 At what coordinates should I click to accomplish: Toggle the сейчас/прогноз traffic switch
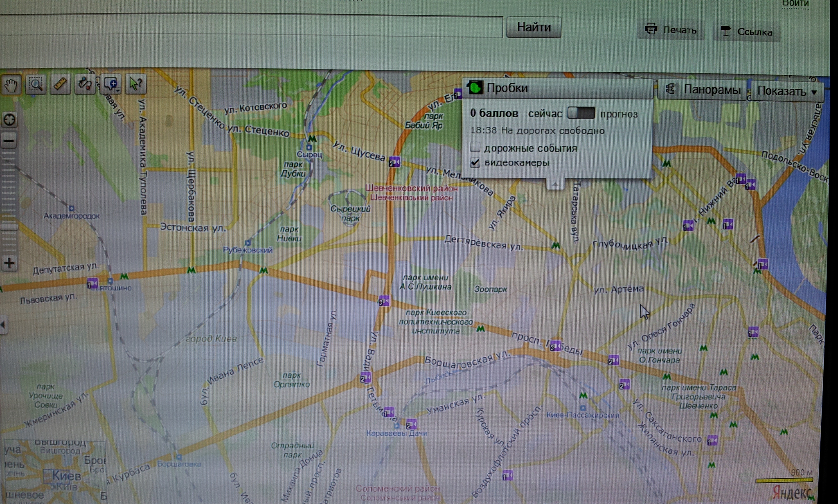581,113
